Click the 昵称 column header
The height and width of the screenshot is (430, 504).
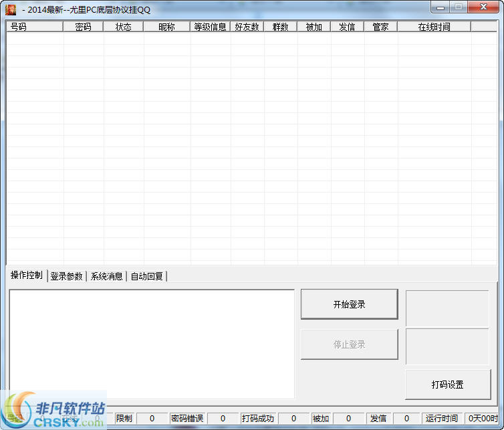pos(167,27)
